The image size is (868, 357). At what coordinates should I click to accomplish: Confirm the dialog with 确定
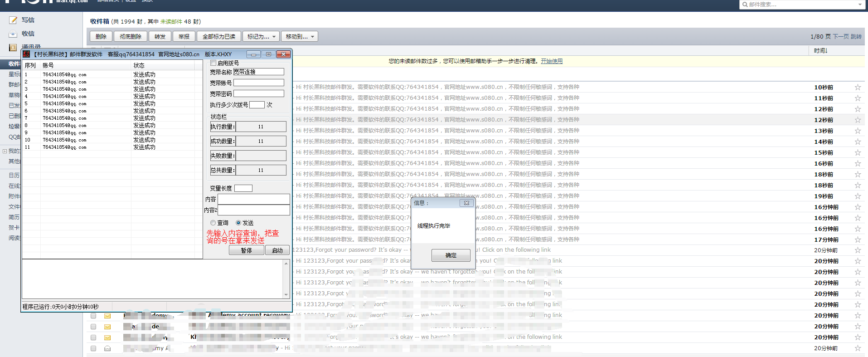(451, 255)
